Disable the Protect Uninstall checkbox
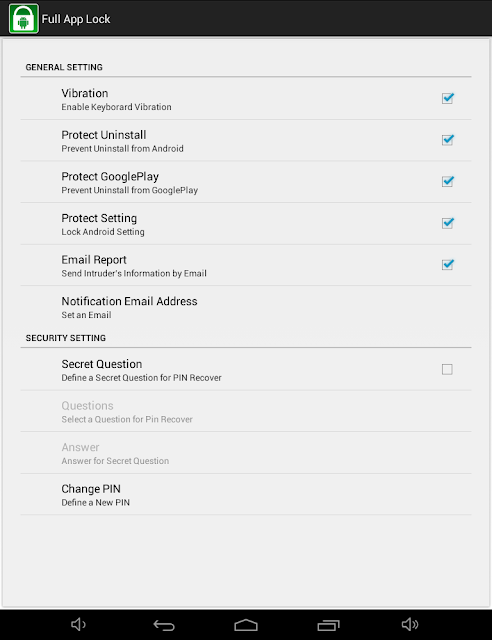Viewport: 492px width, 640px height. (447, 140)
